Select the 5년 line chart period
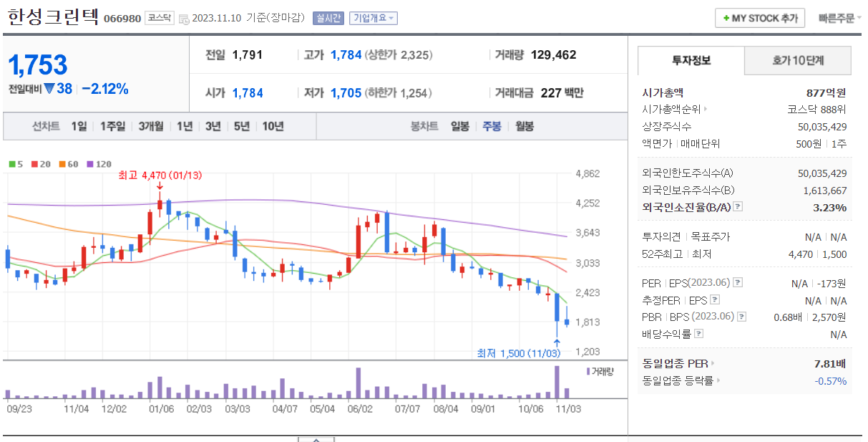 click(242, 127)
